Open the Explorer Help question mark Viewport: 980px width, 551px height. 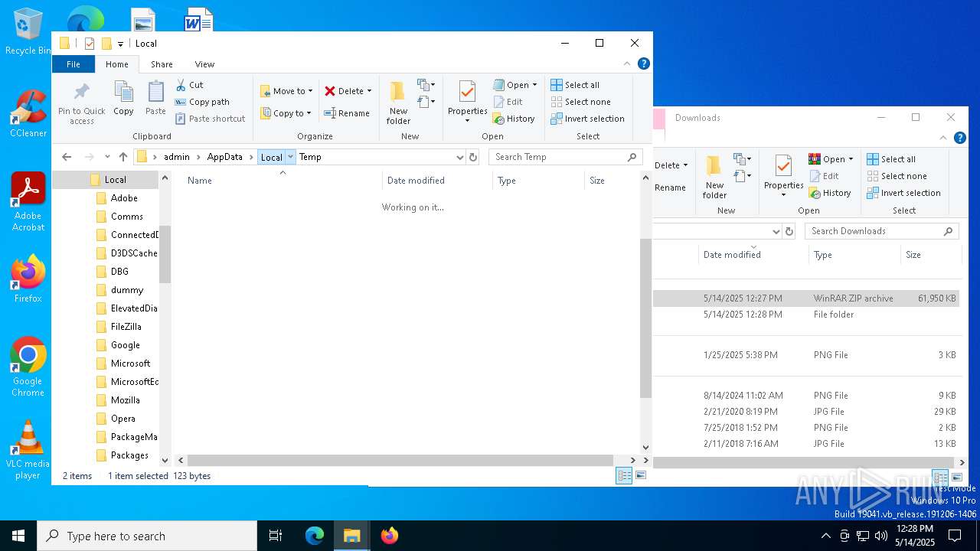pyautogui.click(x=644, y=64)
